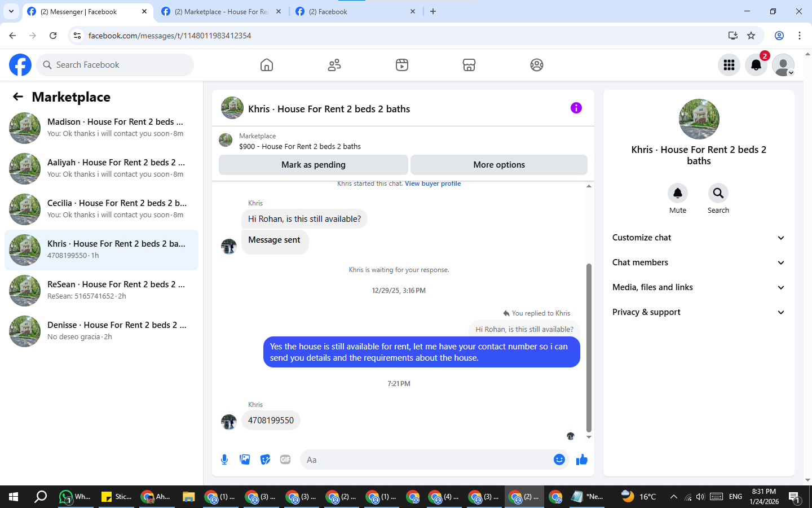
Task: Attach a file with the photo icon
Action: (245, 459)
